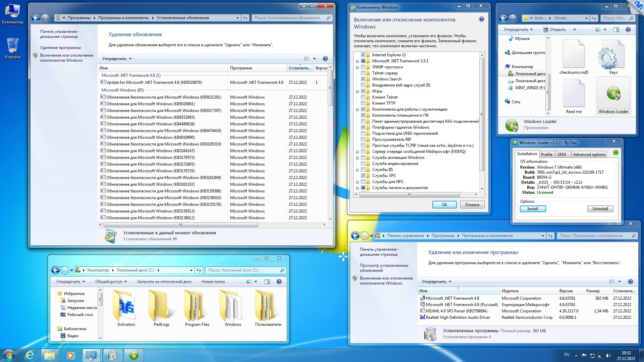Open Windows Media Player from taskbar
Viewport: 644px width, 362px height.
(70, 355)
